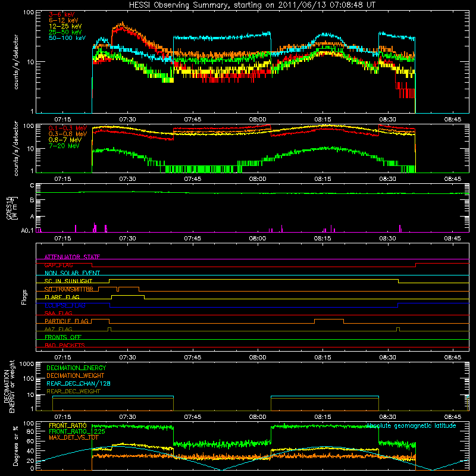Click the ECLIPSE_FLAG label

coord(65,305)
